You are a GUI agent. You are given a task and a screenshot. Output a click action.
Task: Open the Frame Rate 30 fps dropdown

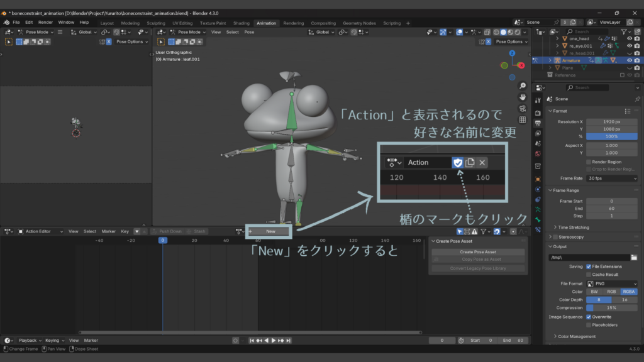[x=612, y=178]
